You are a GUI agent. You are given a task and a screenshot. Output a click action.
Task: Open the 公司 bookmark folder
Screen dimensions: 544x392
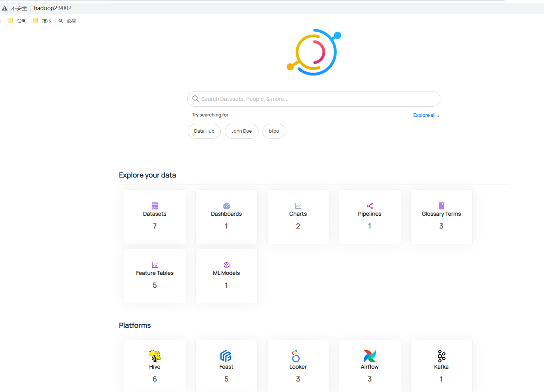[18, 21]
